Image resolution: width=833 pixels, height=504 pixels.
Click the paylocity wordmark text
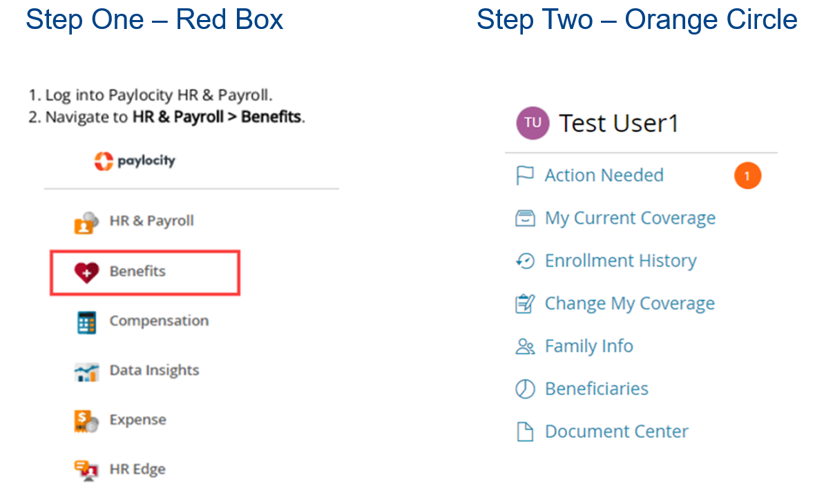click(146, 162)
